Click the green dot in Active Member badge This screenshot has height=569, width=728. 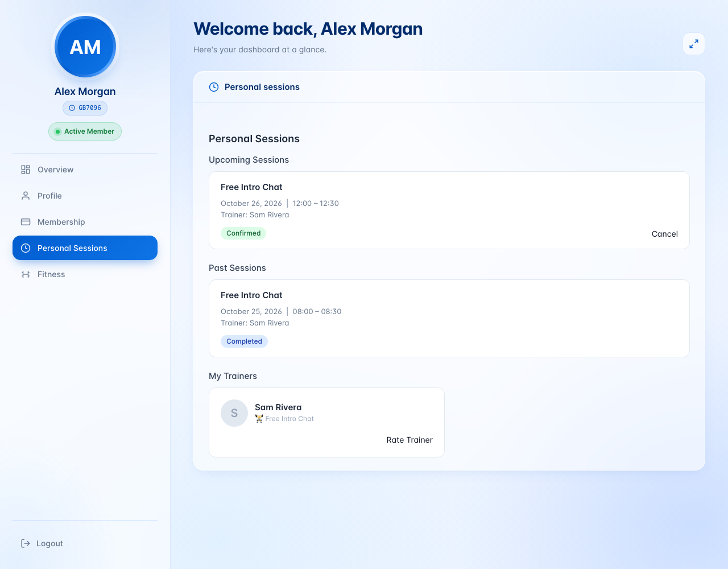[x=57, y=131]
